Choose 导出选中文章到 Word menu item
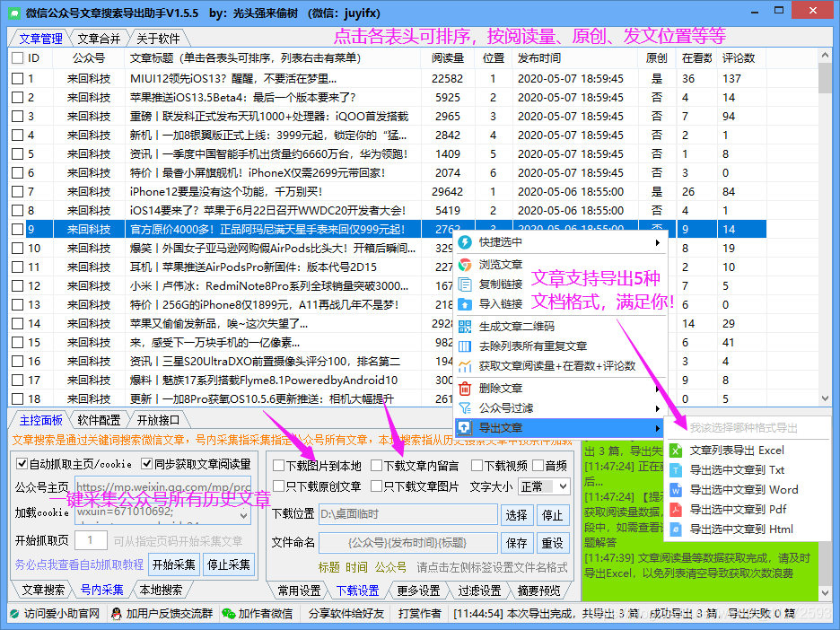Viewport: 840px width, 630px height. click(x=744, y=490)
